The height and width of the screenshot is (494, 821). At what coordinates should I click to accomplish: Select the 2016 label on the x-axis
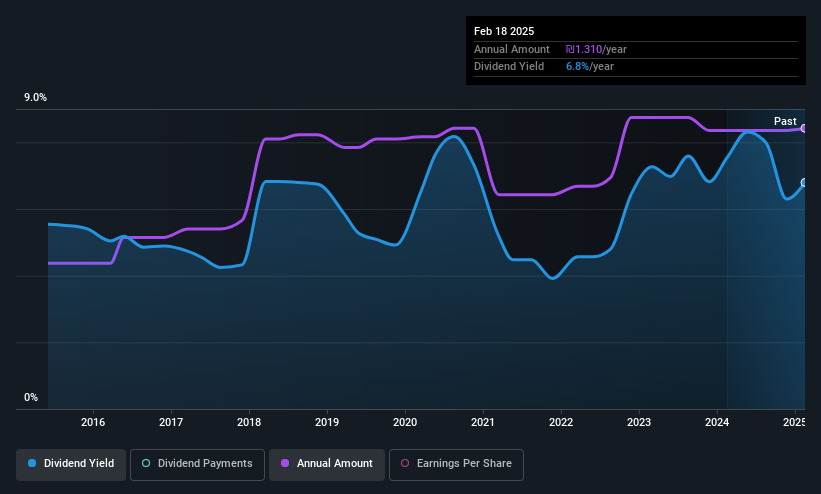point(93,422)
